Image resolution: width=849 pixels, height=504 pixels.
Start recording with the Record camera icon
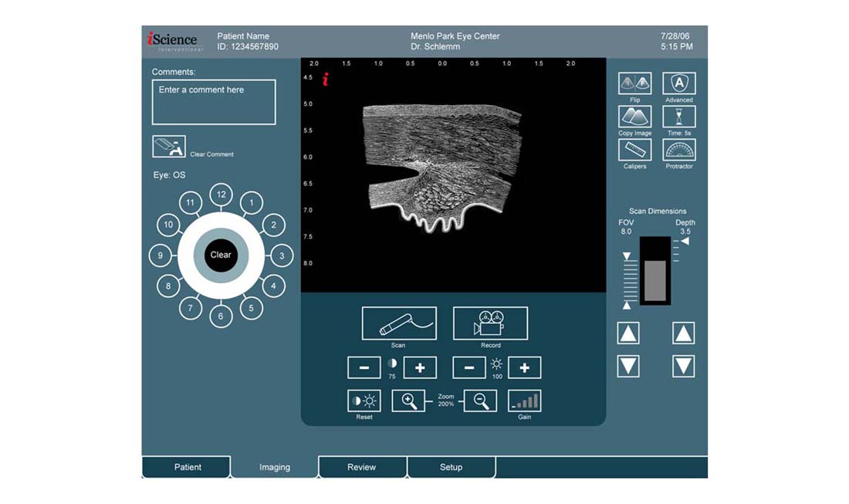point(490,323)
